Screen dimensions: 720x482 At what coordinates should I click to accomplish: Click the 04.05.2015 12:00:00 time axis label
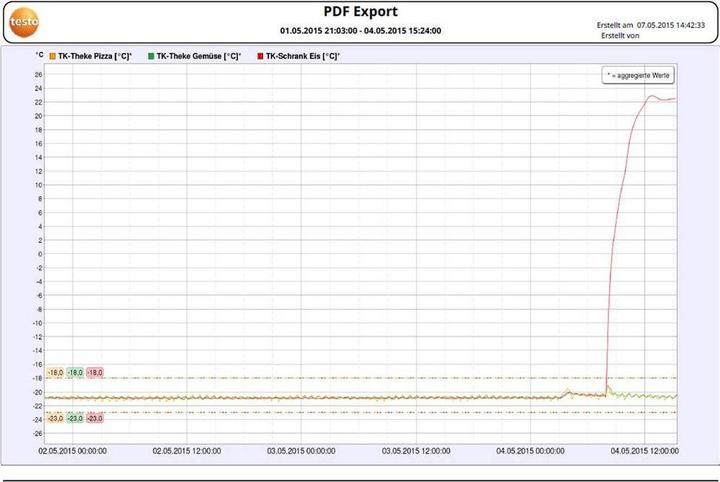tap(645, 451)
